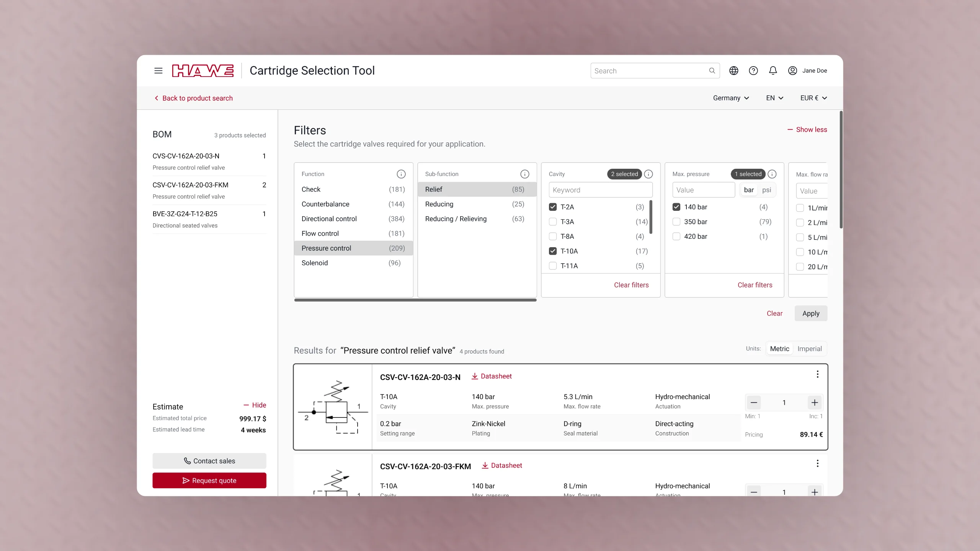Uncheck the 140 bar pressure checkbox
The height and width of the screenshot is (551, 980).
pos(676,207)
